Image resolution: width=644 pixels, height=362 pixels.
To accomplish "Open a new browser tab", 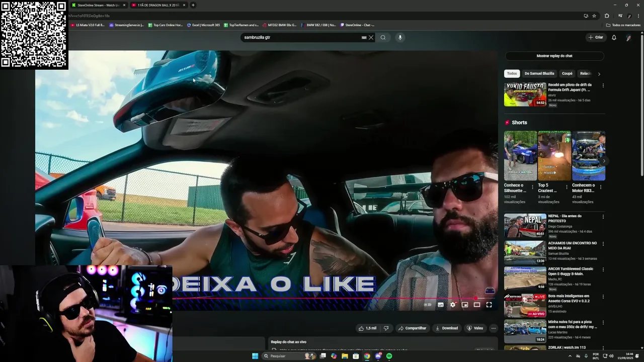I will click(x=193, y=5).
